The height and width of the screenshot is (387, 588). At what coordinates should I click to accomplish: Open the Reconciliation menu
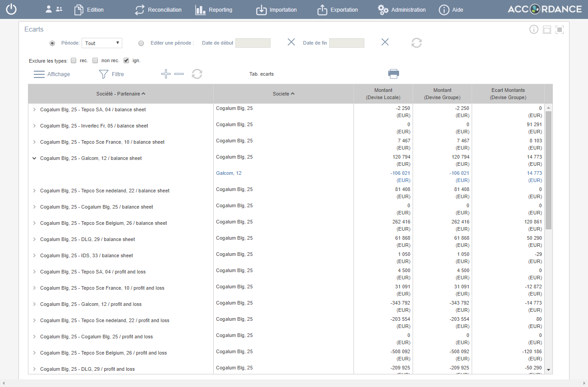coord(158,9)
